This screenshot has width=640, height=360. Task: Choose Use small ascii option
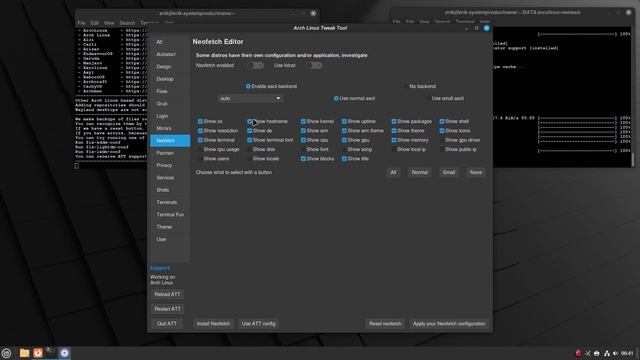[429, 98]
